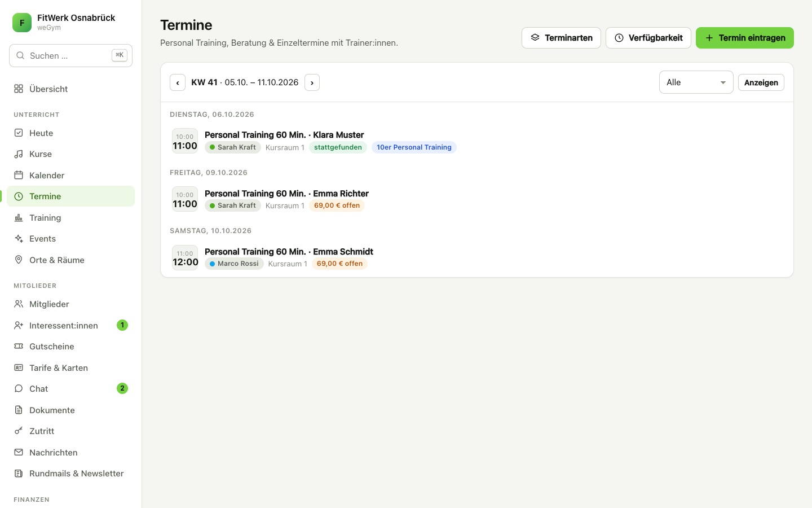Click the Nachrichten envelope icon
812x508 pixels.
(19, 452)
